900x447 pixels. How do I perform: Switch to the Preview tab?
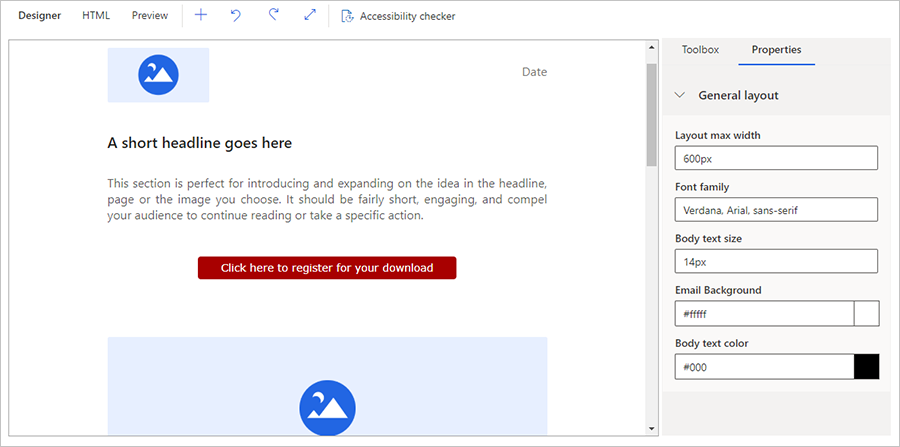pyautogui.click(x=150, y=16)
